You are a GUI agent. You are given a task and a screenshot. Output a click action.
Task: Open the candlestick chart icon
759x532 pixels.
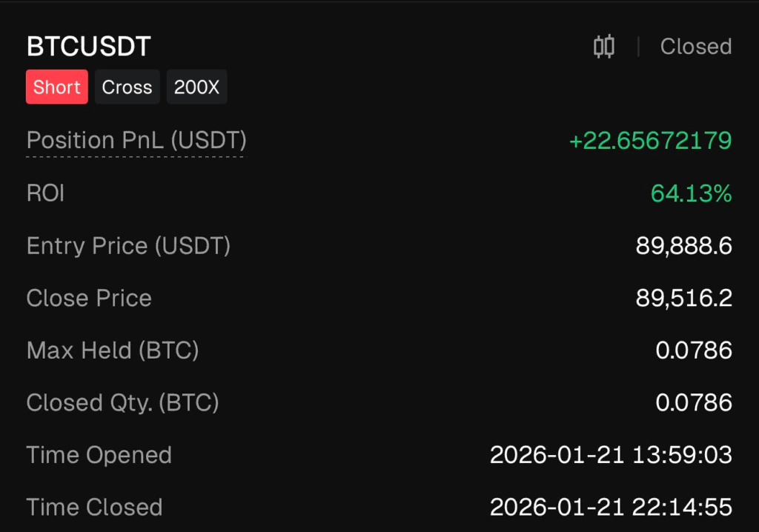(604, 47)
